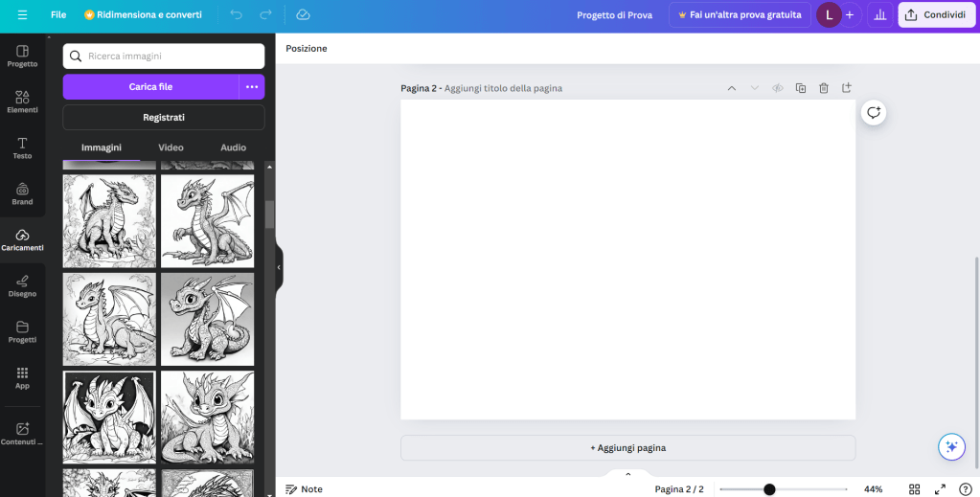Open the Brand sidebar section

coord(22,193)
